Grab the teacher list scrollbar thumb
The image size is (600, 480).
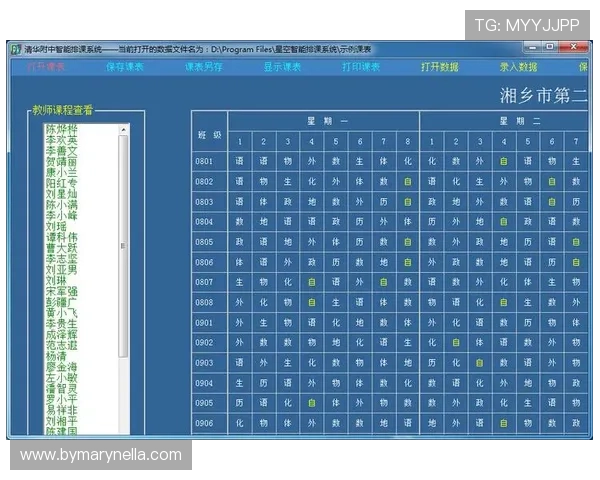(x=123, y=246)
